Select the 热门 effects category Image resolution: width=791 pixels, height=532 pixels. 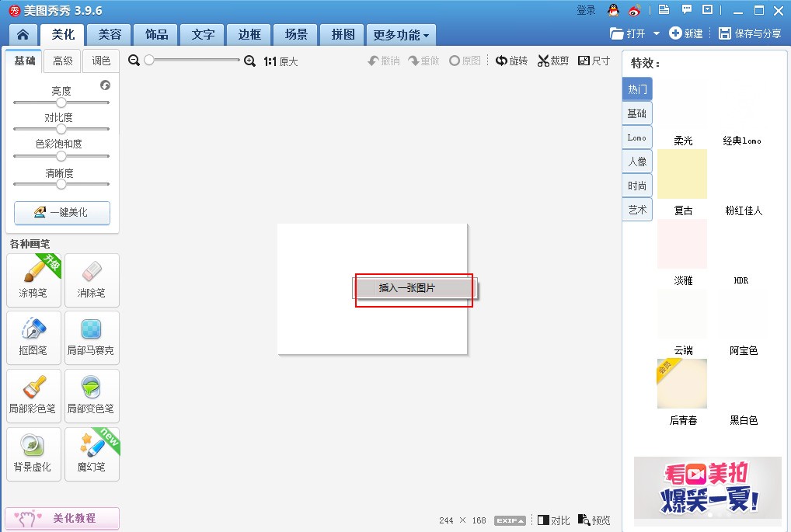click(637, 89)
